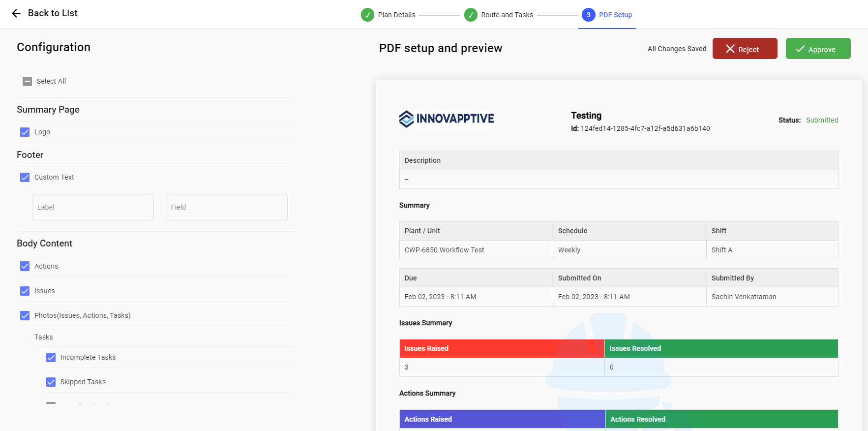The image size is (868, 431).
Task: Uncheck the Actions body content checkbox
Action: coord(25,266)
